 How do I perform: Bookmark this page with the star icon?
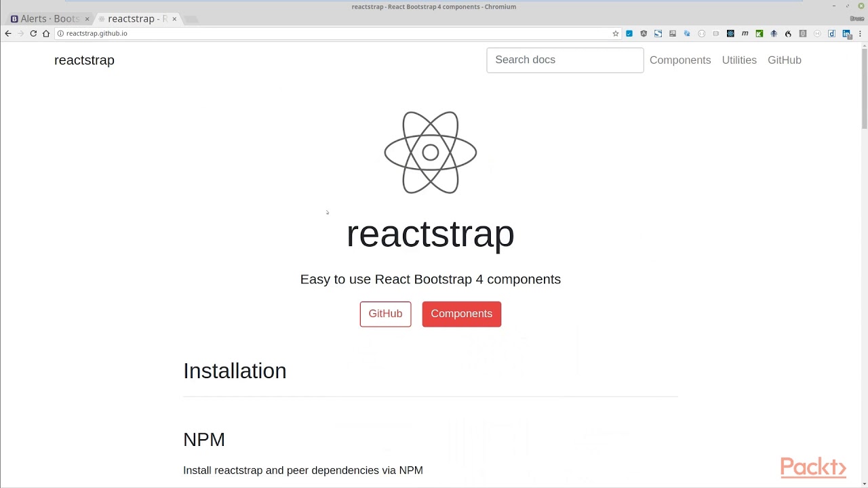[616, 33]
